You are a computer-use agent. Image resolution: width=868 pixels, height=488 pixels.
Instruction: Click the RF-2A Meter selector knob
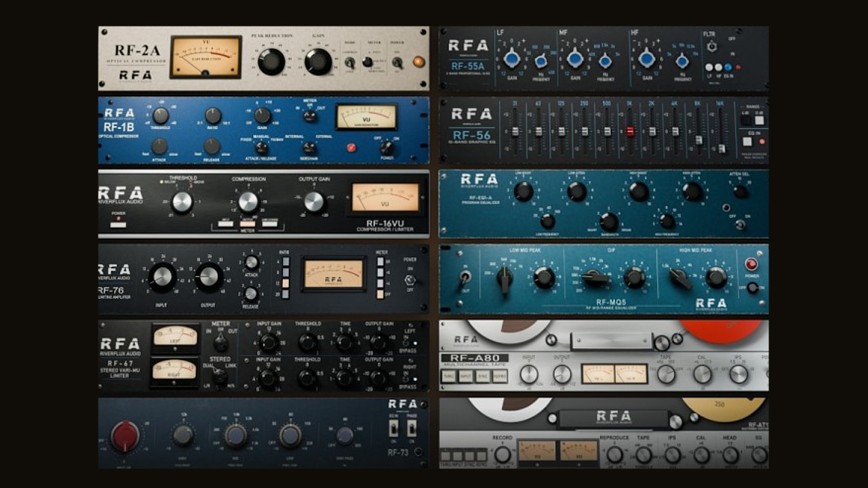point(368,62)
